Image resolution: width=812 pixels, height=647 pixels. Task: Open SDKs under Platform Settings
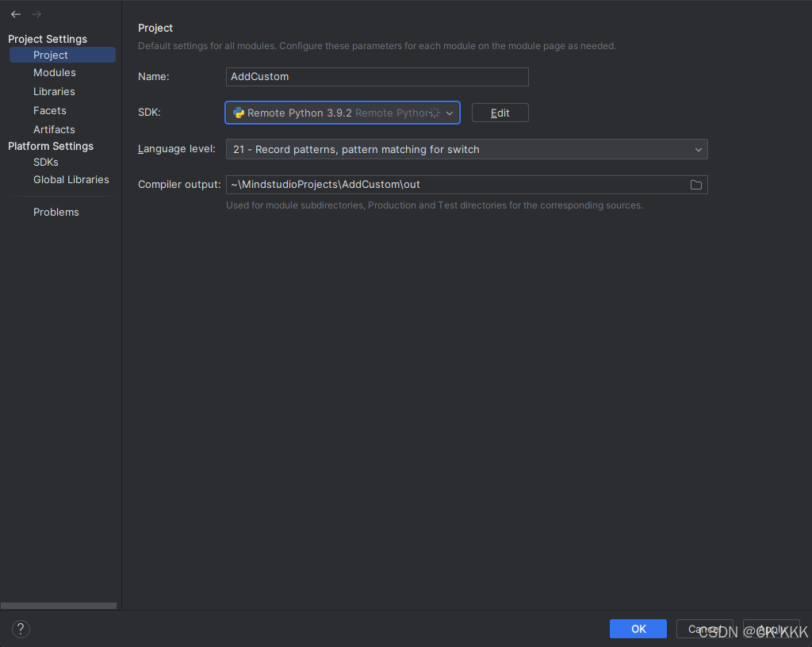45,162
